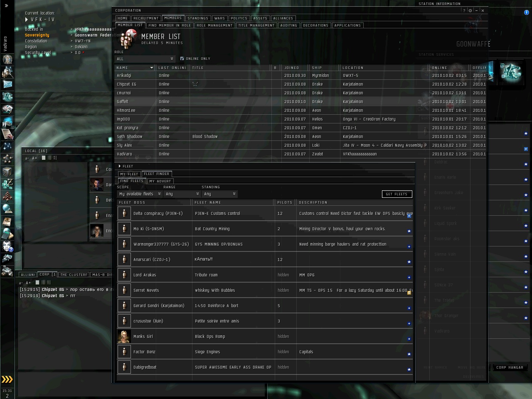Click the station service icon beside Goonwaffe
This screenshot has height=399, width=532.
510,71
